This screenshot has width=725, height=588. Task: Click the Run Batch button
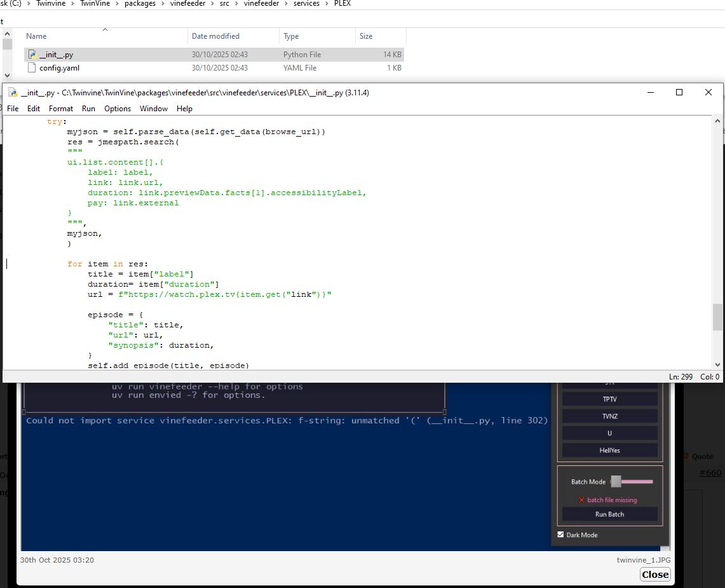(x=609, y=514)
